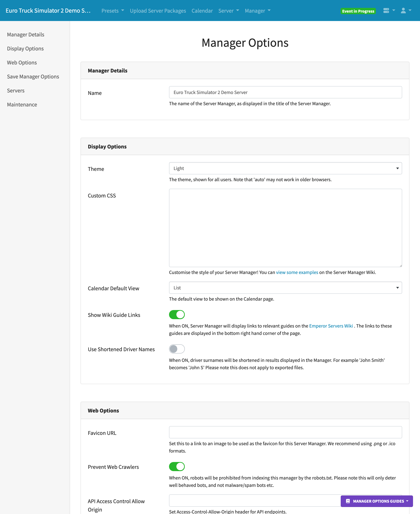Jump to Save Manager Options in sidebar
Image resolution: width=420 pixels, height=514 pixels.
coord(33,77)
